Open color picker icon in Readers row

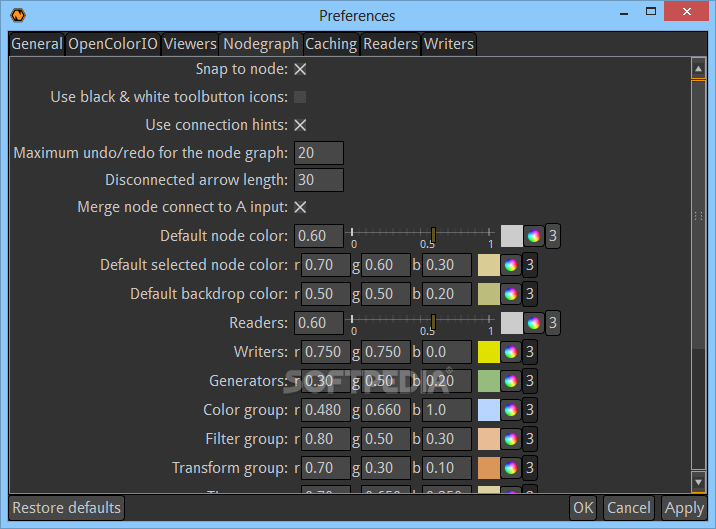tap(533, 323)
